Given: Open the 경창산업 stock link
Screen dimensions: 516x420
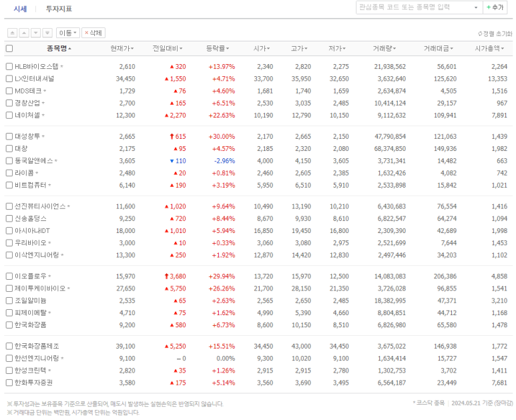Looking at the screenshot, I should [x=27, y=103].
